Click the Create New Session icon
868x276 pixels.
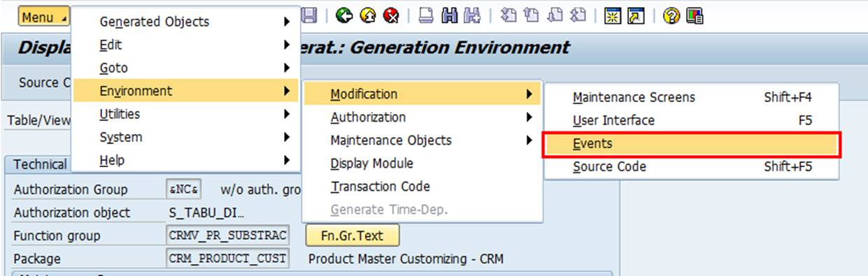(x=611, y=16)
